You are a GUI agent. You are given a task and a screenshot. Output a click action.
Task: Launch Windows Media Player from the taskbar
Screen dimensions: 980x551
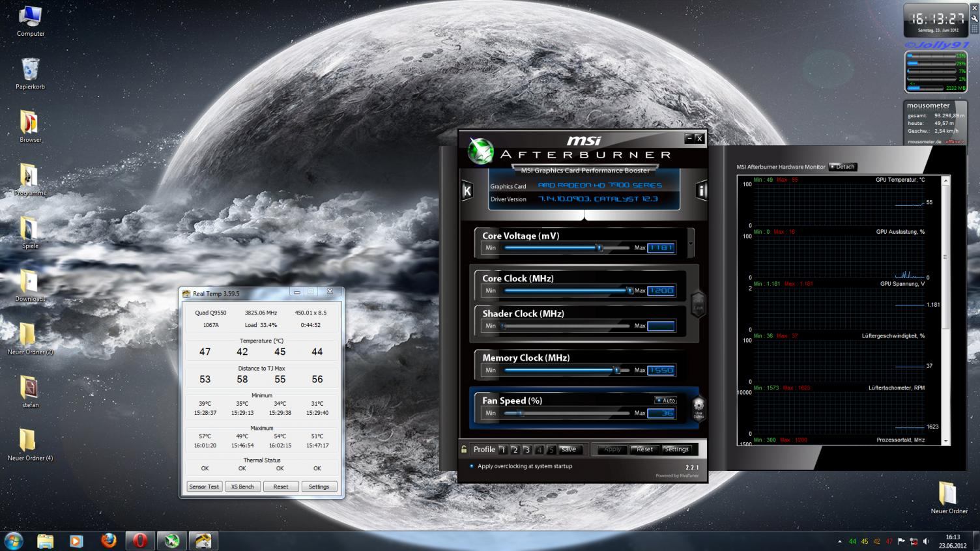pyautogui.click(x=76, y=541)
